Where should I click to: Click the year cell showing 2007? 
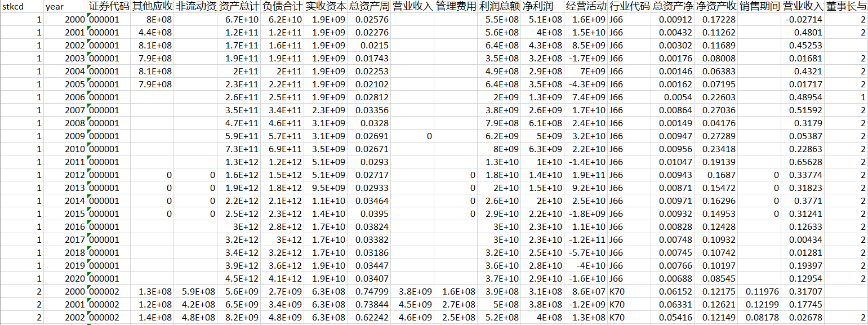tap(65, 110)
